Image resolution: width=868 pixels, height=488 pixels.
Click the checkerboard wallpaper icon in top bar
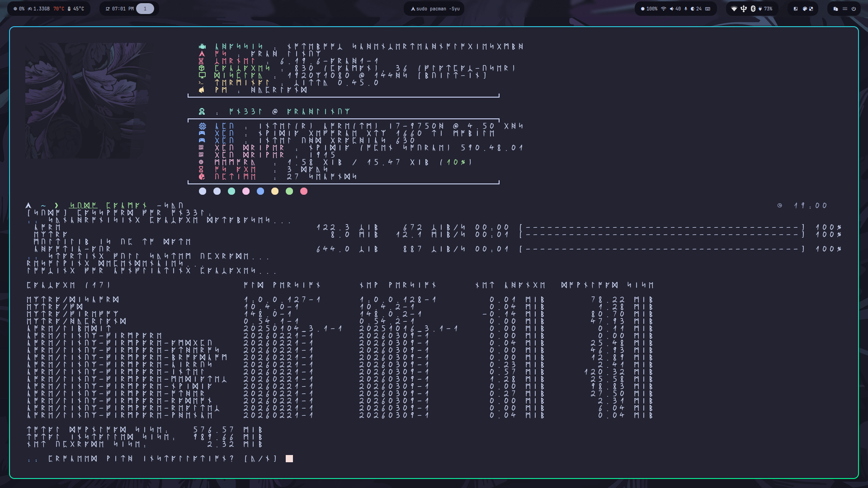tap(811, 9)
